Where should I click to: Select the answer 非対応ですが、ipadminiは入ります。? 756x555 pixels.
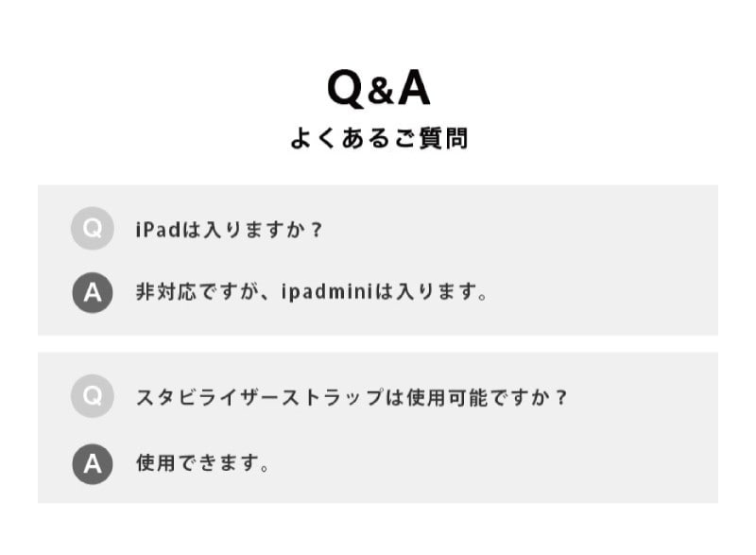click(x=312, y=292)
